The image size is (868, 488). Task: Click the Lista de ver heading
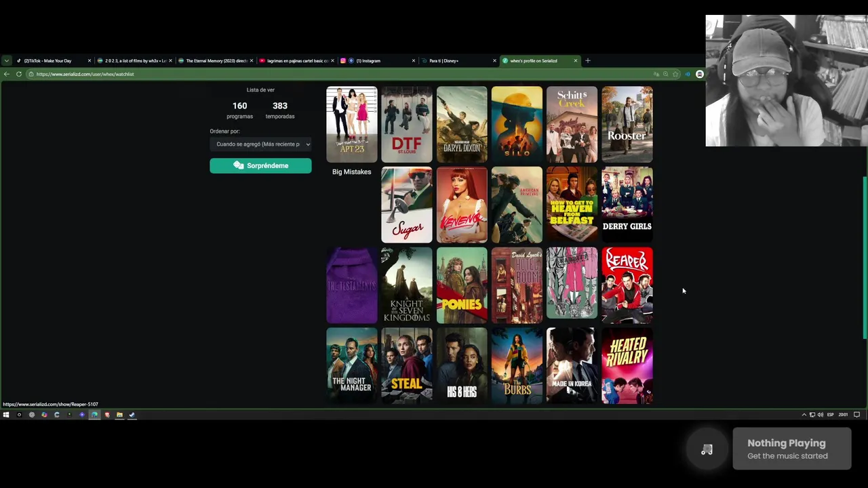pyautogui.click(x=260, y=90)
